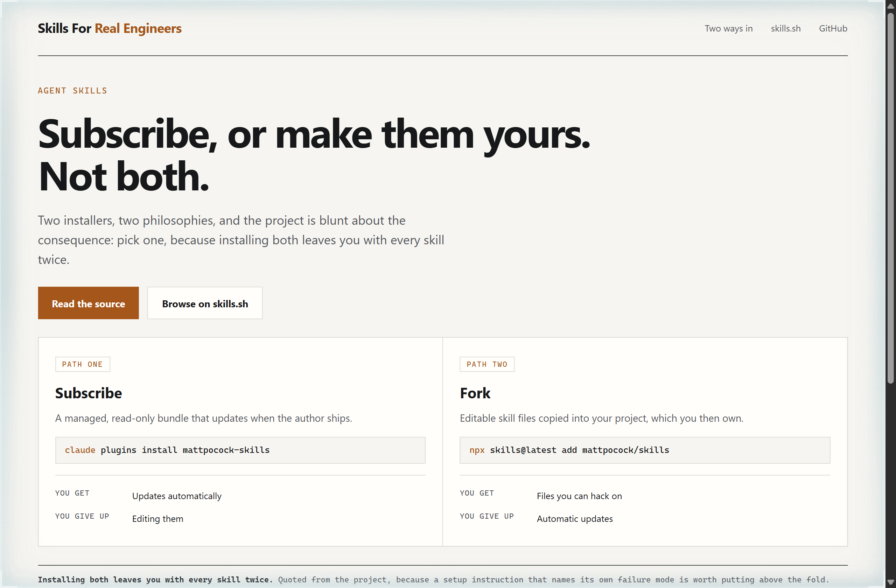Click the npx skills@latest add command box
The height and width of the screenshot is (588, 896).
pos(644,450)
